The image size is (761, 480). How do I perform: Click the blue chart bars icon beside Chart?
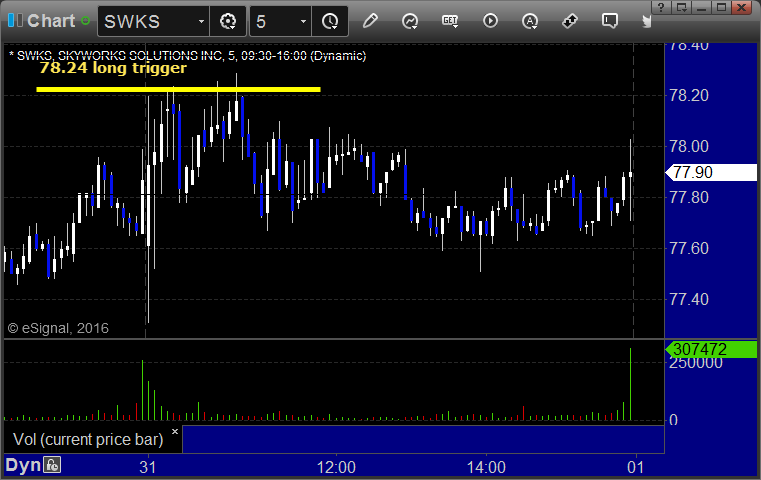(x=15, y=21)
